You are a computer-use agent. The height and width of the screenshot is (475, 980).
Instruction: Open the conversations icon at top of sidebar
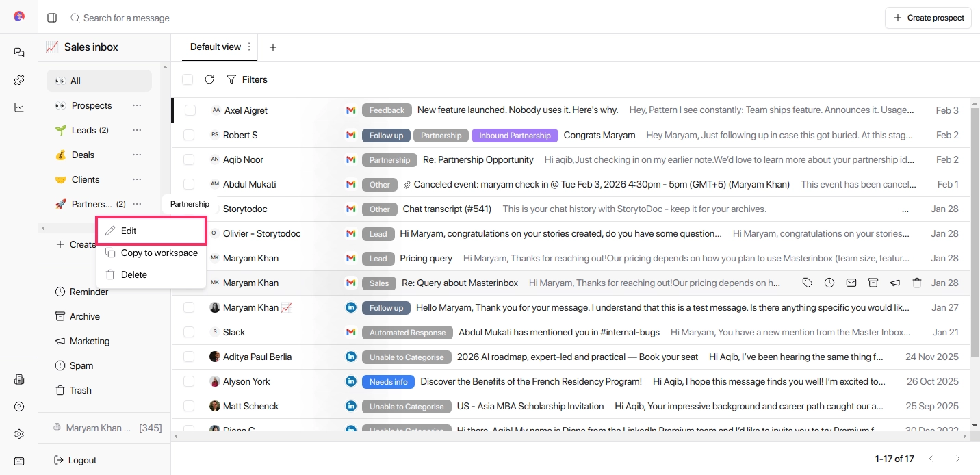[x=19, y=52]
